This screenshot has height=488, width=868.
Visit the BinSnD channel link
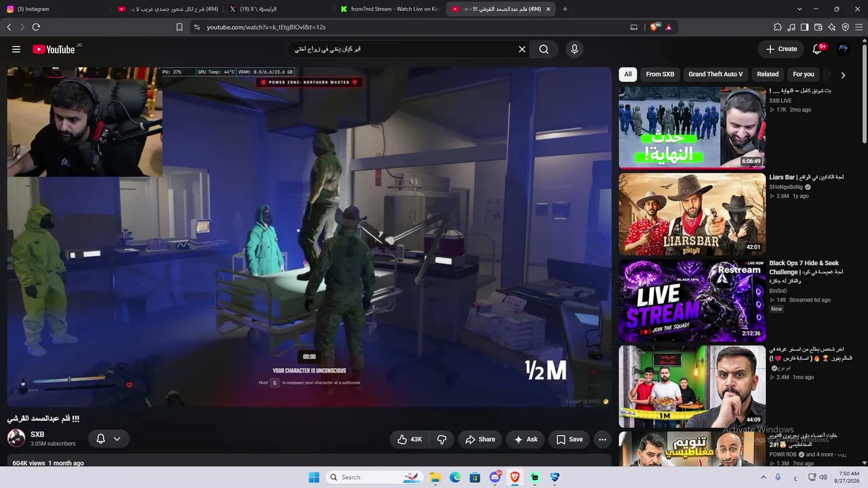pos(778,291)
